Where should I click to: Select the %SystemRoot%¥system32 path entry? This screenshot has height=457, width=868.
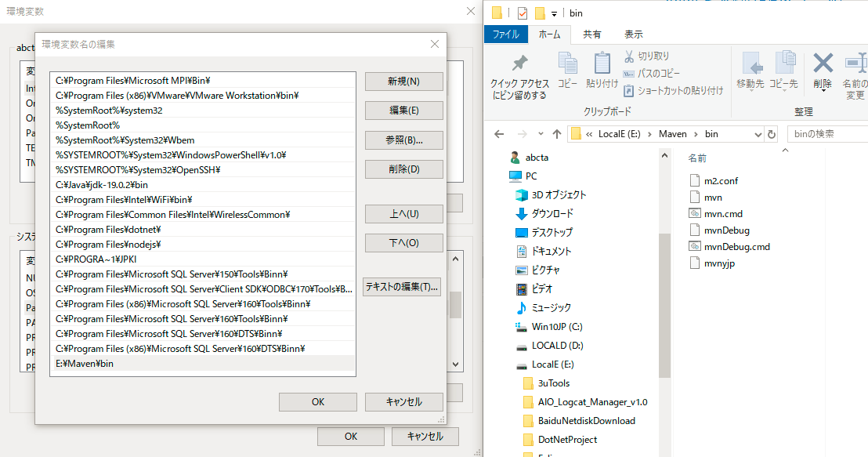coord(203,111)
